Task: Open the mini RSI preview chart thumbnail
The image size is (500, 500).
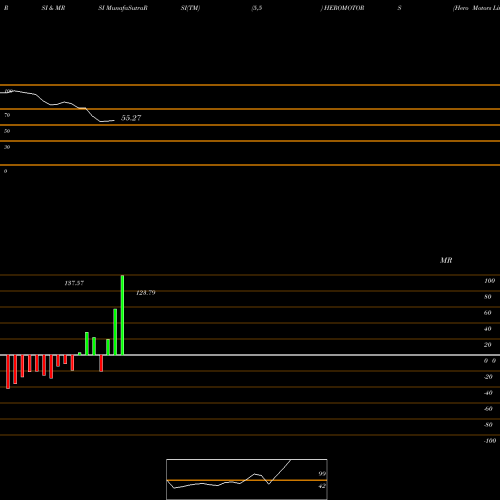Action: 247,479
